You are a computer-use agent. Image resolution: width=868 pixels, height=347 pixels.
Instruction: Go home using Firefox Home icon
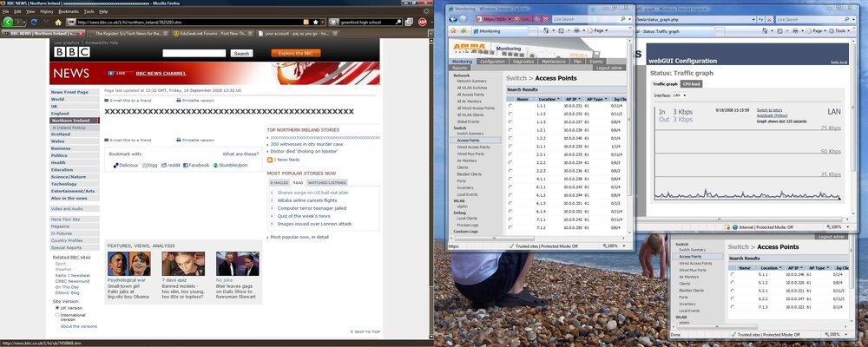(x=58, y=23)
